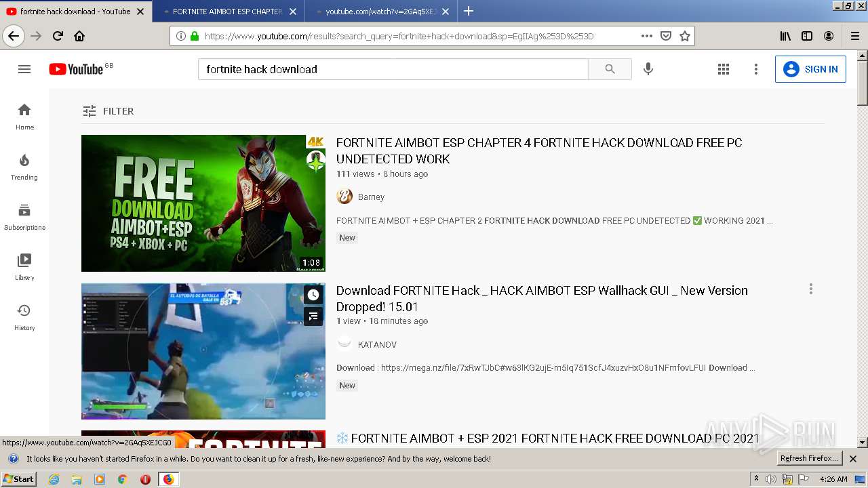Open Subscriptions in the sidebar
This screenshot has width=868, height=488.
(24, 217)
